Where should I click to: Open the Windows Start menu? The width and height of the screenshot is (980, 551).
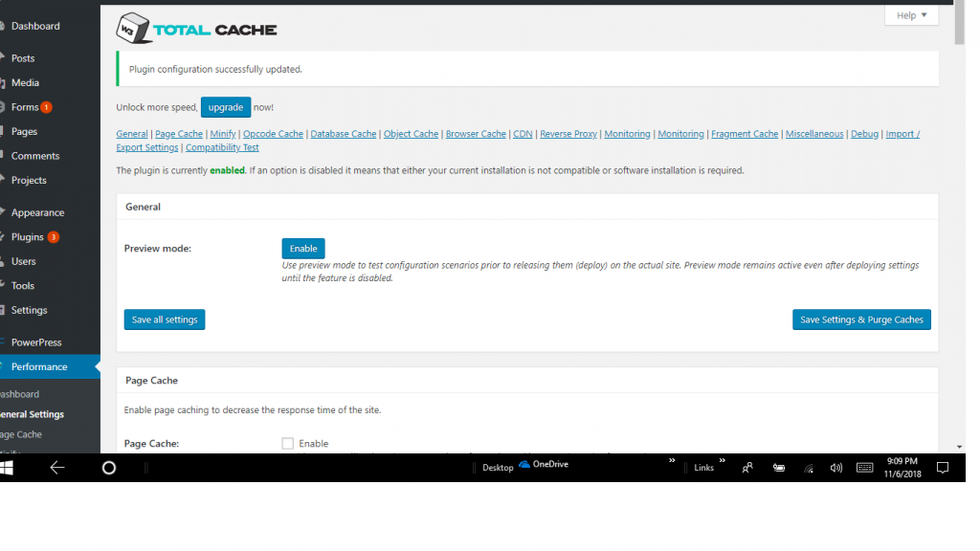7,468
